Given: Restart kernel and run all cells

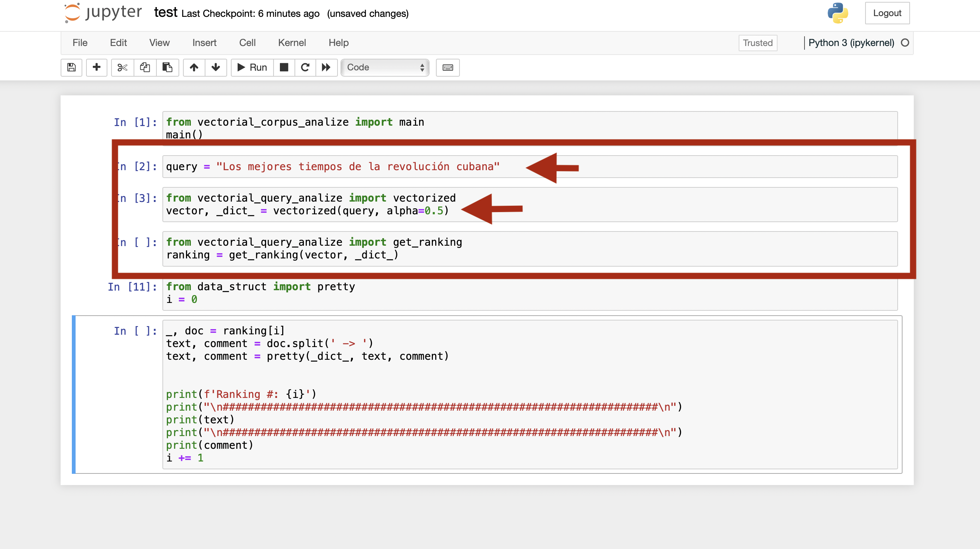Looking at the screenshot, I should click(326, 67).
